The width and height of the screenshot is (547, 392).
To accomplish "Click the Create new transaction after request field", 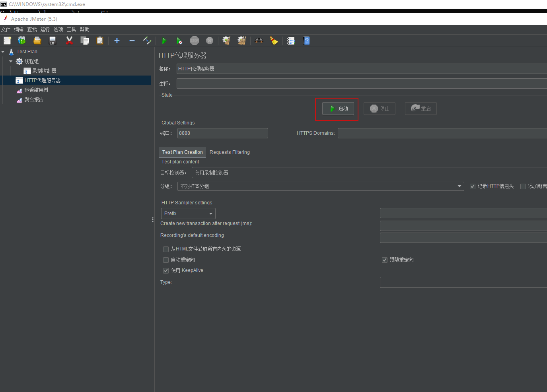I will coord(463,226).
